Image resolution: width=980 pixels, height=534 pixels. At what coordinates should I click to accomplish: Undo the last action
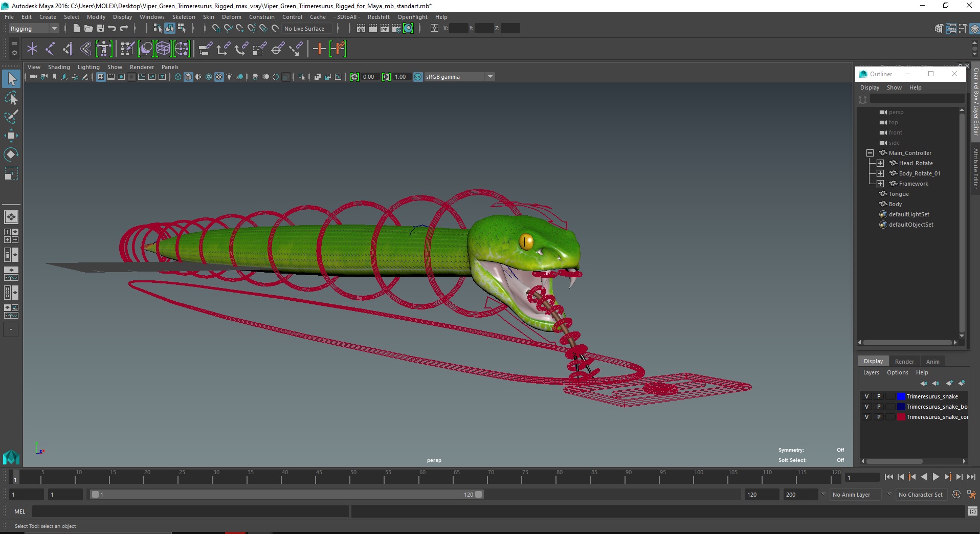(x=112, y=29)
